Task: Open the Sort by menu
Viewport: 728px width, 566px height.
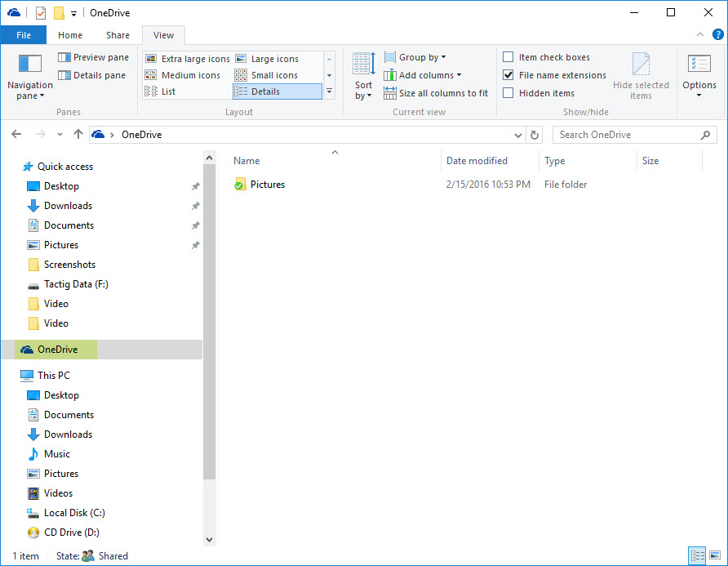Action: (x=363, y=77)
